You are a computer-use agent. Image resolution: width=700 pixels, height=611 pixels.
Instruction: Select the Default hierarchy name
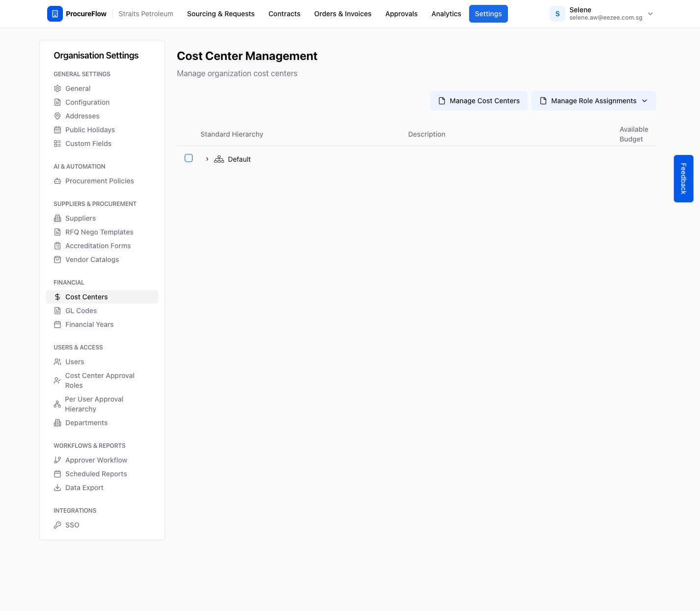point(239,159)
